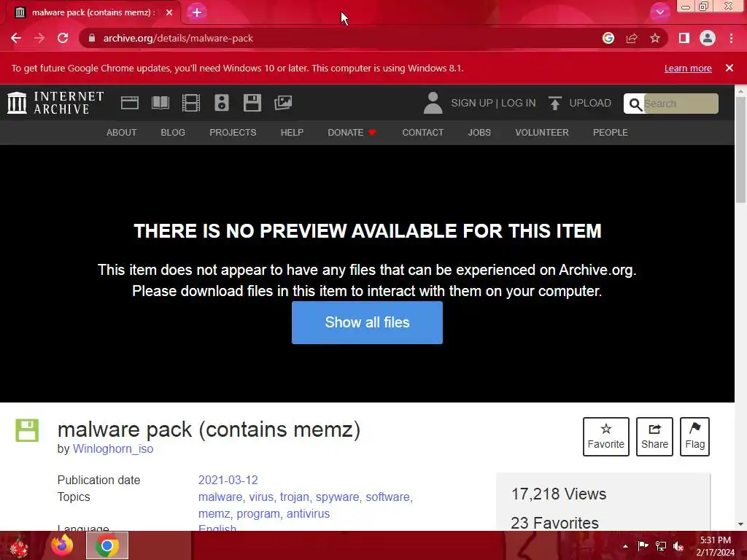Click the Learn more link
747x560 pixels.
pos(688,68)
